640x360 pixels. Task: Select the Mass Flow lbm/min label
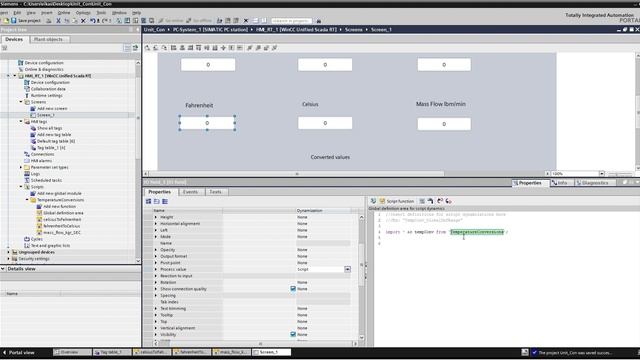coord(441,104)
